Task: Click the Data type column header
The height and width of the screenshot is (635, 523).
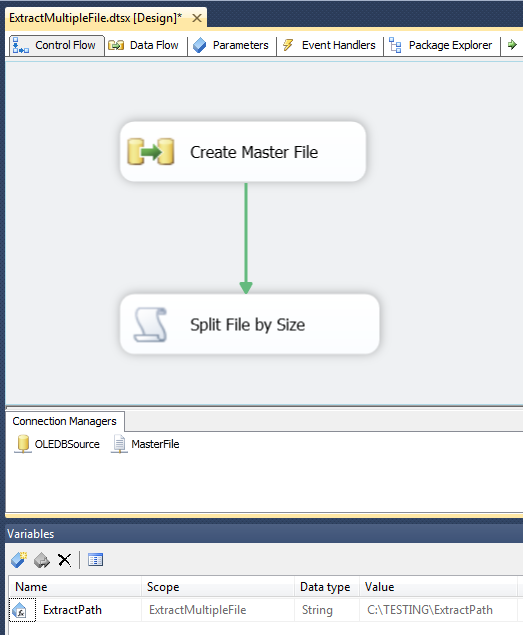Action: click(x=327, y=587)
